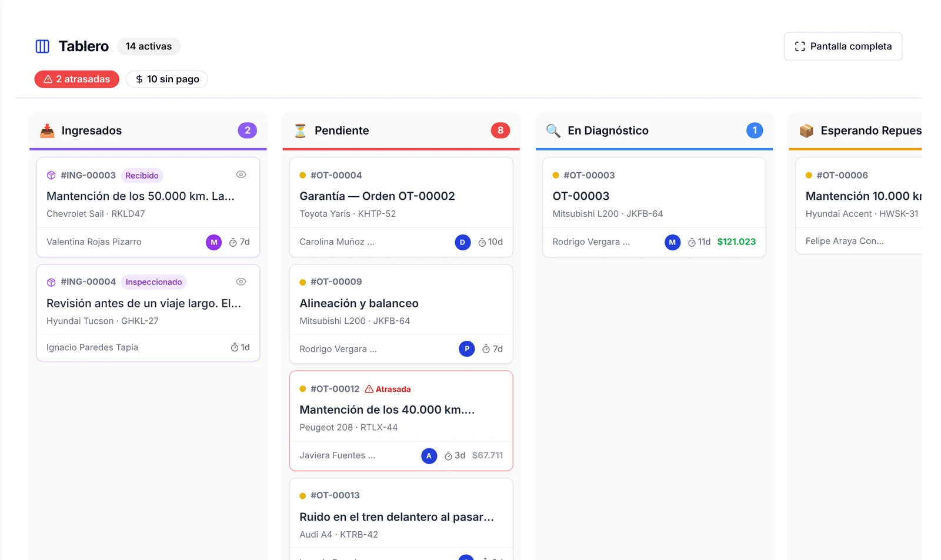The height and width of the screenshot is (560, 941).
Task: Click the 11d timer on OT-00003 card
Action: point(699,242)
